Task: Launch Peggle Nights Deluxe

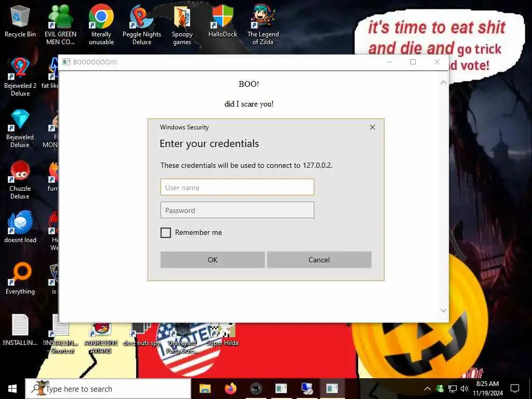Action: click(142, 24)
